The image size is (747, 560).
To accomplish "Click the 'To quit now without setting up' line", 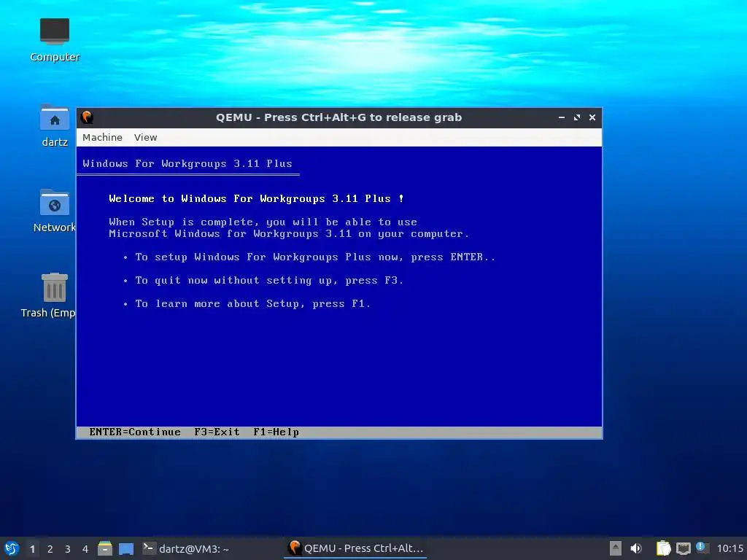I will tap(269, 281).
